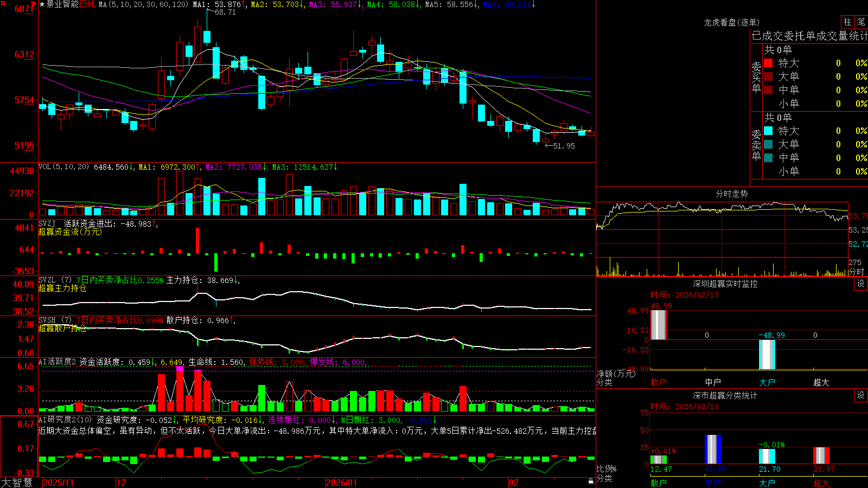
Task: Click the 深市超赢分类统计 panel title
Action: click(x=725, y=395)
